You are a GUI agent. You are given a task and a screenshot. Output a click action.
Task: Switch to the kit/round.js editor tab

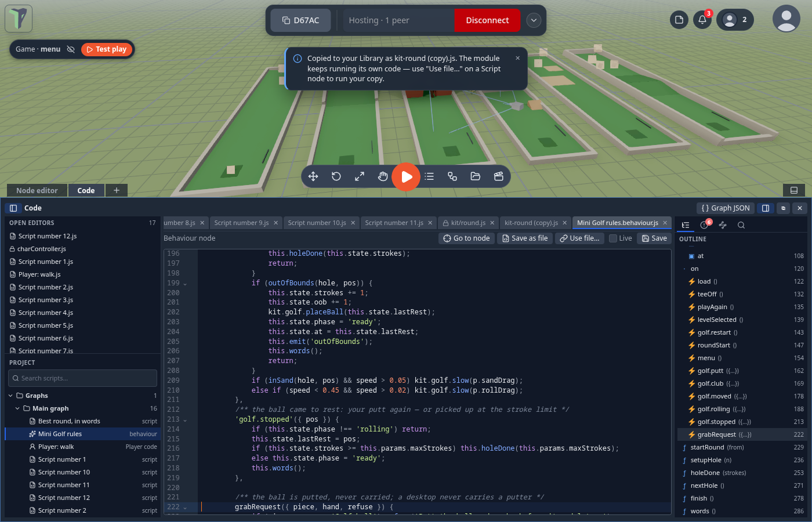(x=468, y=223)
